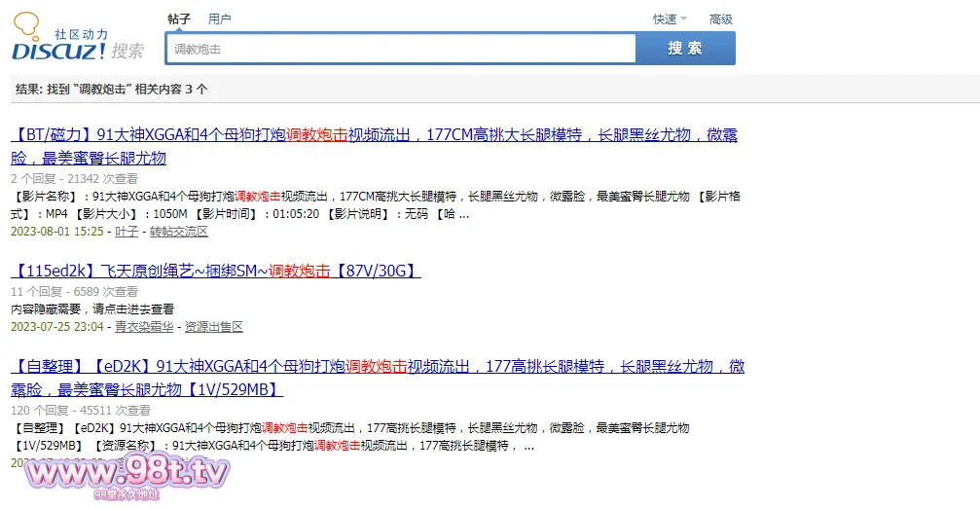Go to the 转帖交流区 forum
Image resolution: width=980 pixels, height=509 pixels.
coord(179,232)
